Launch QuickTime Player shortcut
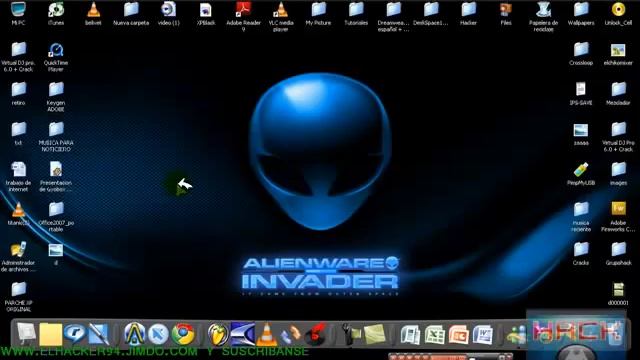The image size is (640, 360). click(x=56, y=50)
